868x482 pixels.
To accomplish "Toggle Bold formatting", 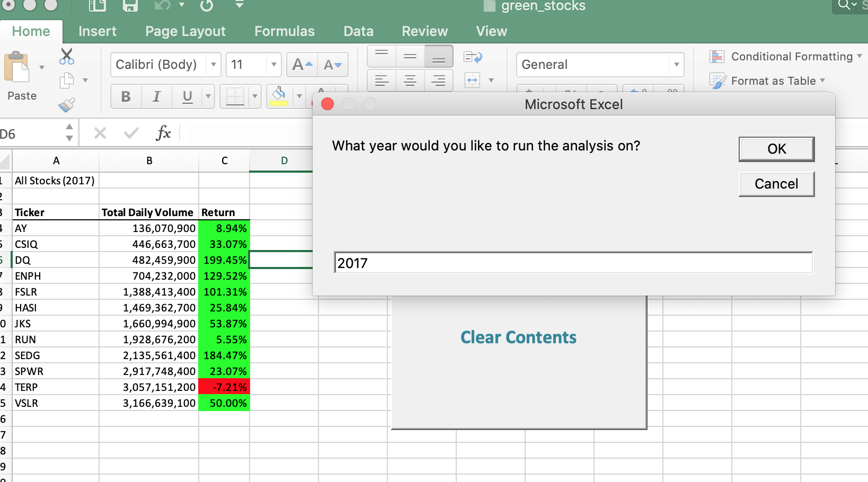I will click(x=126, y=96).
